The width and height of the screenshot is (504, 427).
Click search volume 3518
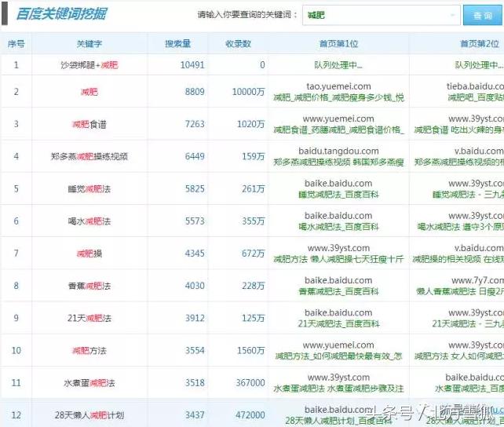195,383
